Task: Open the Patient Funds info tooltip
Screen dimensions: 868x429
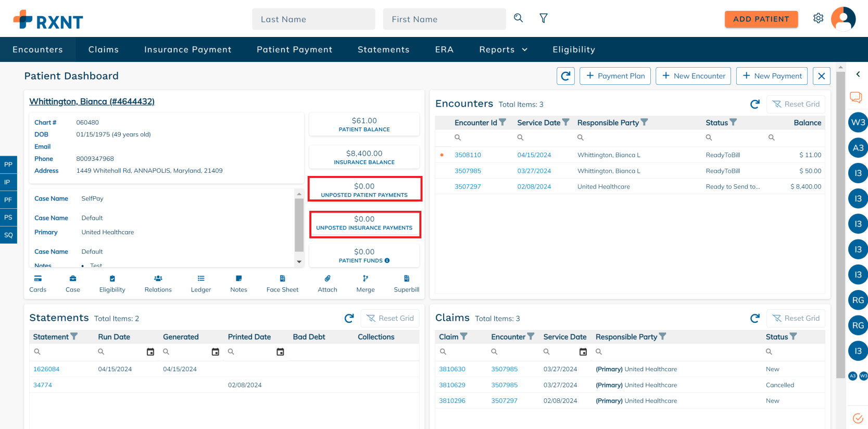Action: (x=387, y=261)
